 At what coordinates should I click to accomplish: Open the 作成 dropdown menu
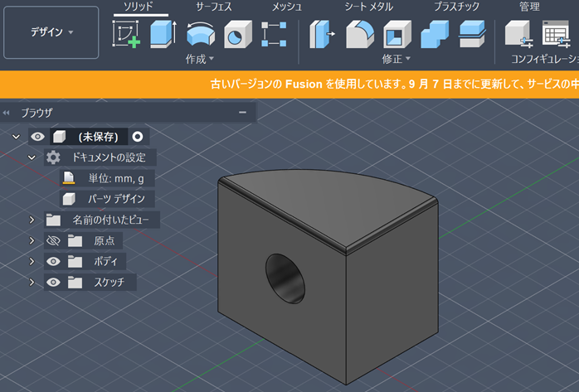(x=200, y=59)
